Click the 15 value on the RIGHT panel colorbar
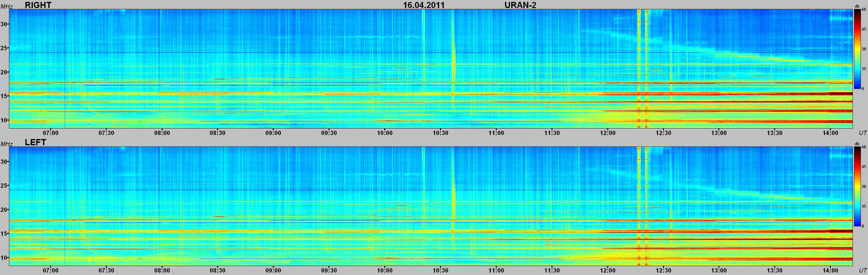Image resolution: width=868 pixels, height=275 pixels. click(864, 69)
